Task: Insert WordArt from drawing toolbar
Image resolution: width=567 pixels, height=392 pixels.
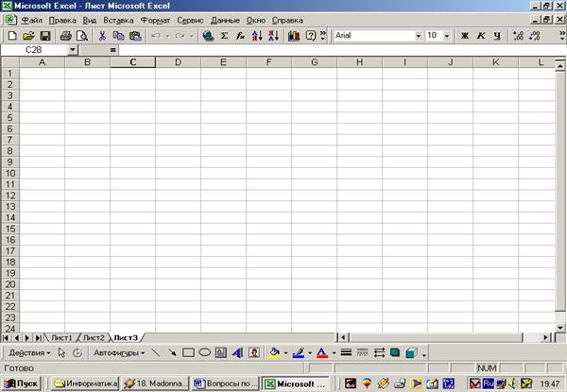Action: [x=237, y=352]
